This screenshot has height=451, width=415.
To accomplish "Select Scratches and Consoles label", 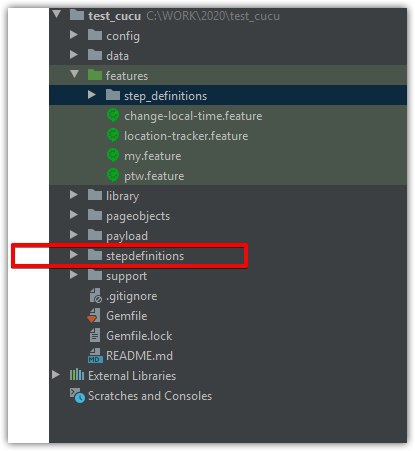I will pos(150,396).
